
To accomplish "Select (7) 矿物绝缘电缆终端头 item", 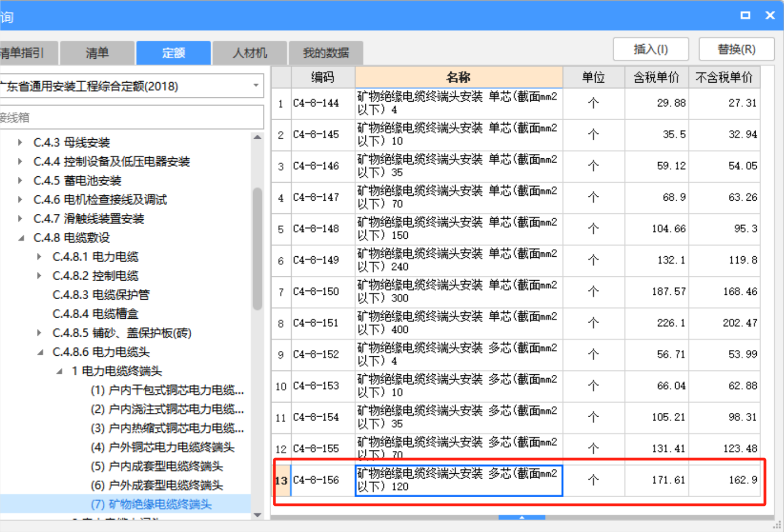I will (151, 504).
